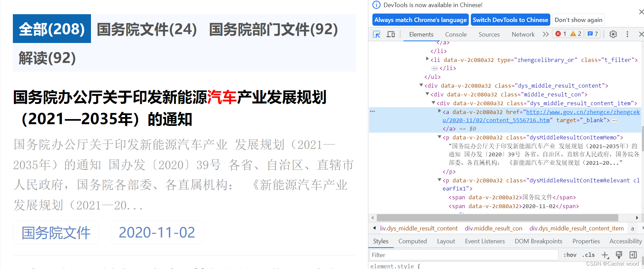Screen dimensions: 644x269
Task: Open the DOM Breakpoints tab
Action: click(x=538, y=241)
